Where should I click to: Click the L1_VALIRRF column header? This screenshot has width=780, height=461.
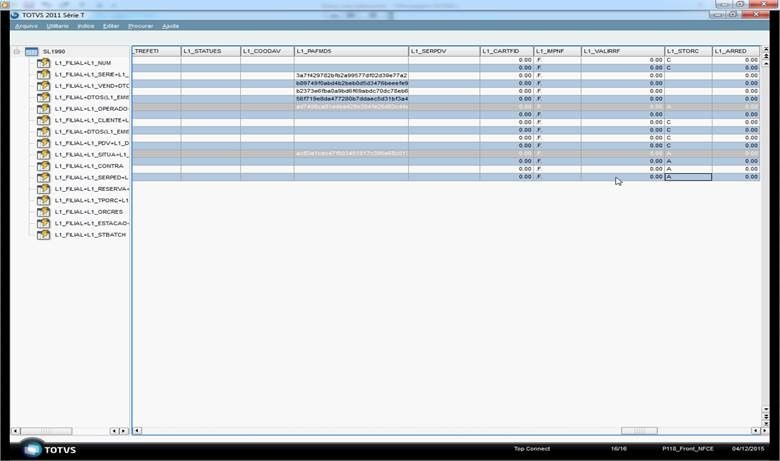(623, 51)
